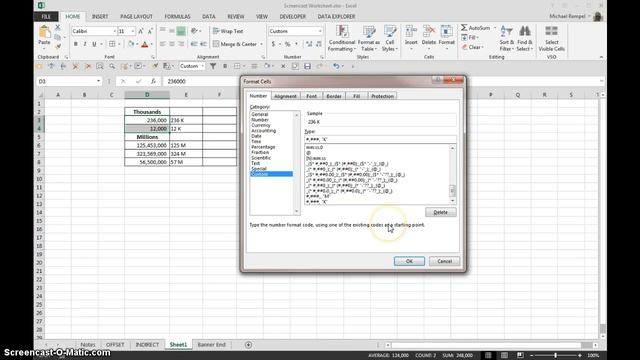This screenshot has width=640, height=360.
Task: Decrease font size with the smaller A icon
Action: pos(150,31)
